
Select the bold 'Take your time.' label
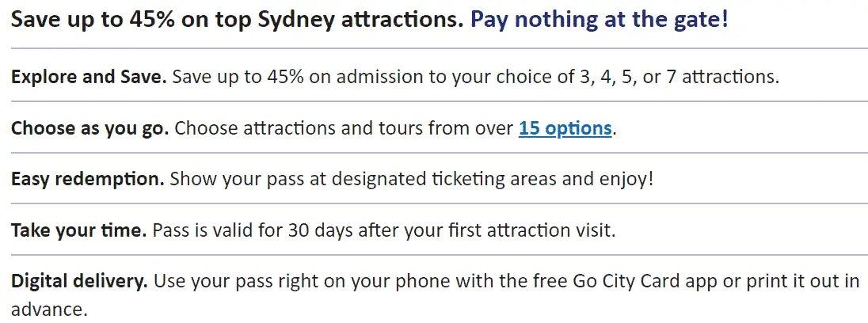(78, 230)
